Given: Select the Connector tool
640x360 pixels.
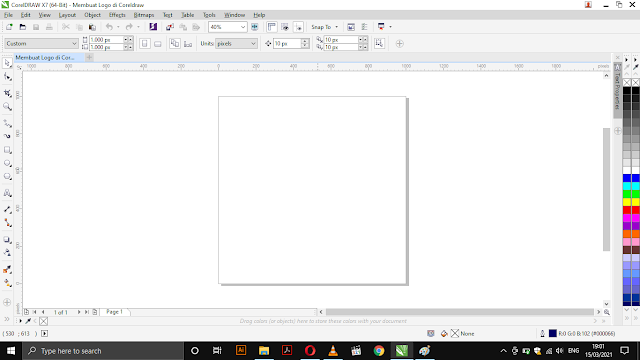Looking at the screenshot, I should pos(7,223).
